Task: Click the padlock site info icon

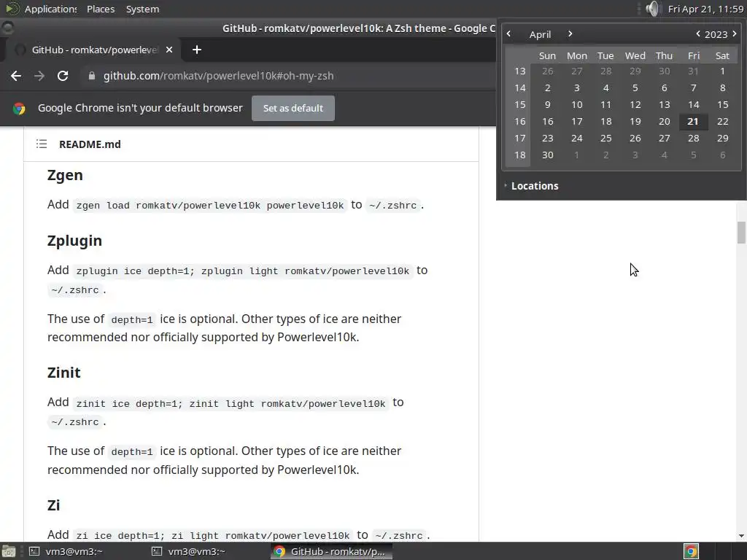Action: [91, 76]
